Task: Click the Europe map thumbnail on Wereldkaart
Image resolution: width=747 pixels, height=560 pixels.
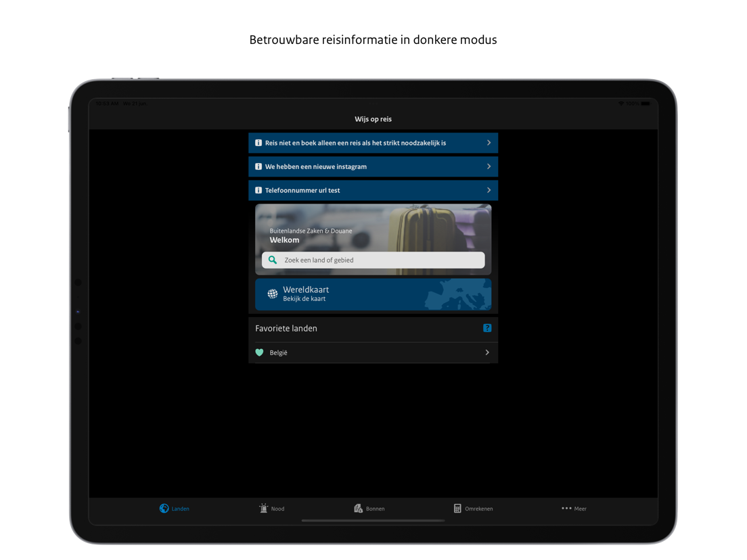Action: click(457, 294)
